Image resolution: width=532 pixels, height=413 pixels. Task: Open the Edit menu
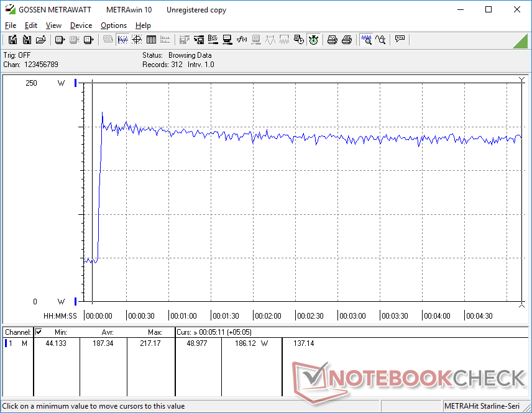coord(31,25)
